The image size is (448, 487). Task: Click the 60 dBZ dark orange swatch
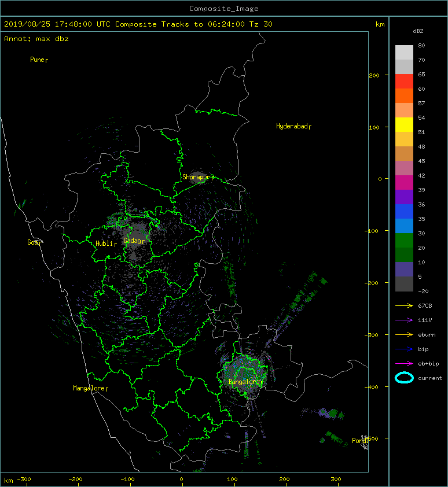404,95
